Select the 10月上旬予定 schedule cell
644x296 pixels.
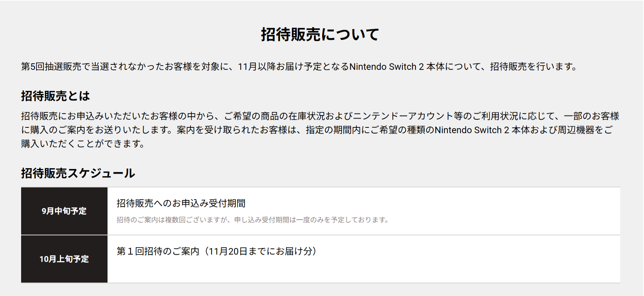pyautogui.click(x=64, y=259)
